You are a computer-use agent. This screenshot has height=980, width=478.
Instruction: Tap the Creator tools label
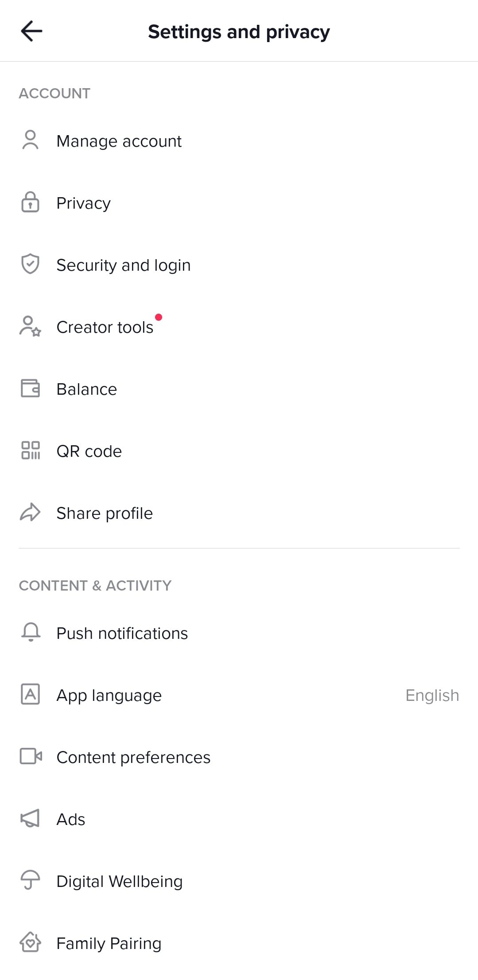(x=105, y=327)
